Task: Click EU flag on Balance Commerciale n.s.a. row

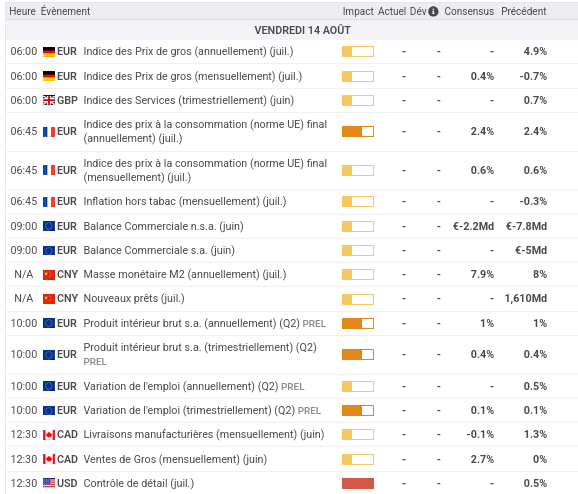Action: (x=49, y=226)
